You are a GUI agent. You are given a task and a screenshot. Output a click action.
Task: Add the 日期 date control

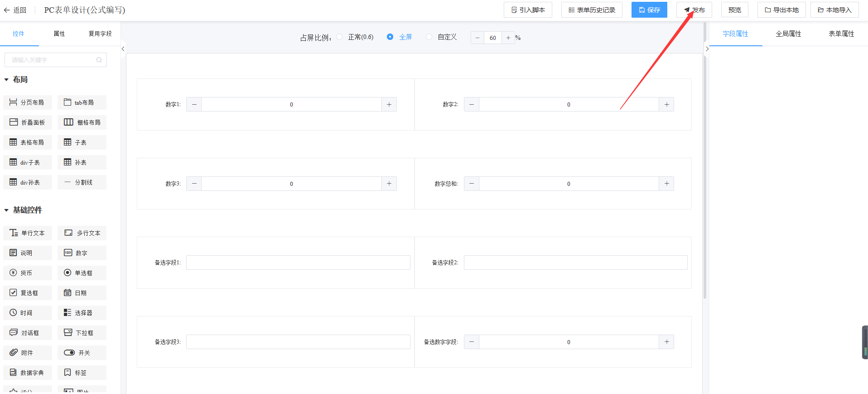pos(82,293)
